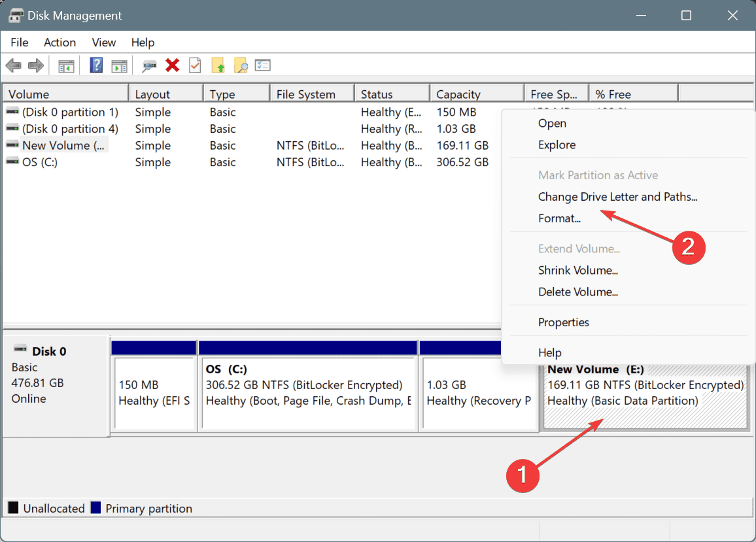
Task: Sort by the % Free column header
Action: coord(634,94)
